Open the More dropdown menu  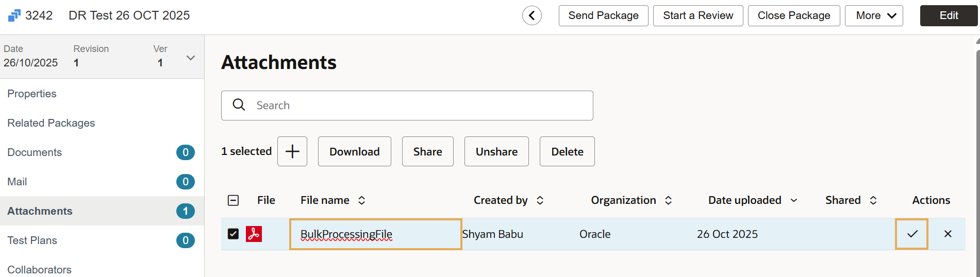[874, 15]
